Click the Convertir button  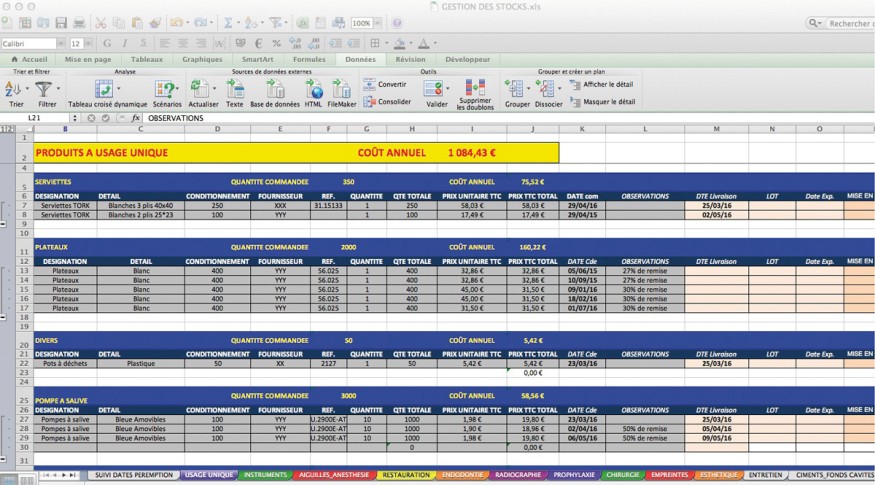coord(391,85)
